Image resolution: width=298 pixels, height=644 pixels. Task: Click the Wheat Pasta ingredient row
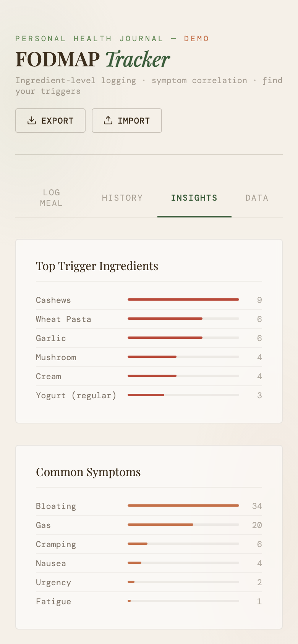[x=149, y=319]
